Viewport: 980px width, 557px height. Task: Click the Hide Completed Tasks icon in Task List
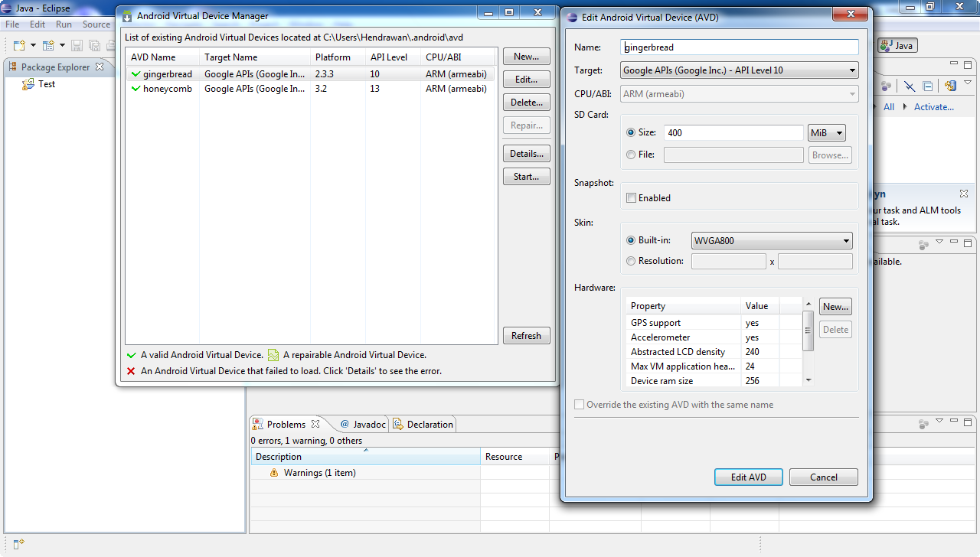pos(910,86)
